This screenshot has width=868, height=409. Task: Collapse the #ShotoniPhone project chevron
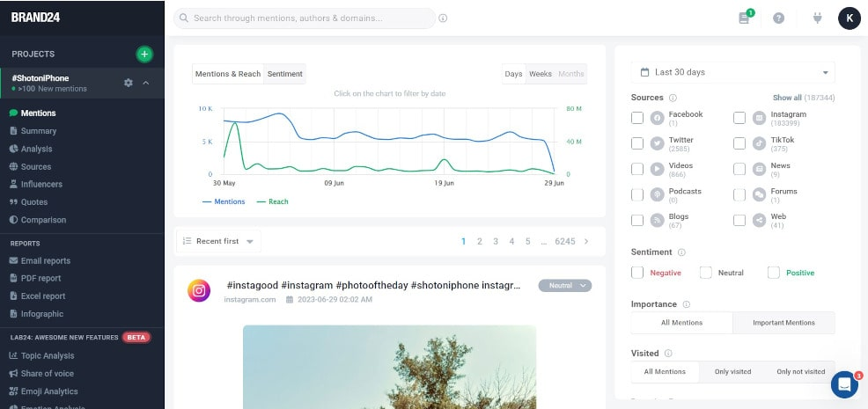point(146,83)
